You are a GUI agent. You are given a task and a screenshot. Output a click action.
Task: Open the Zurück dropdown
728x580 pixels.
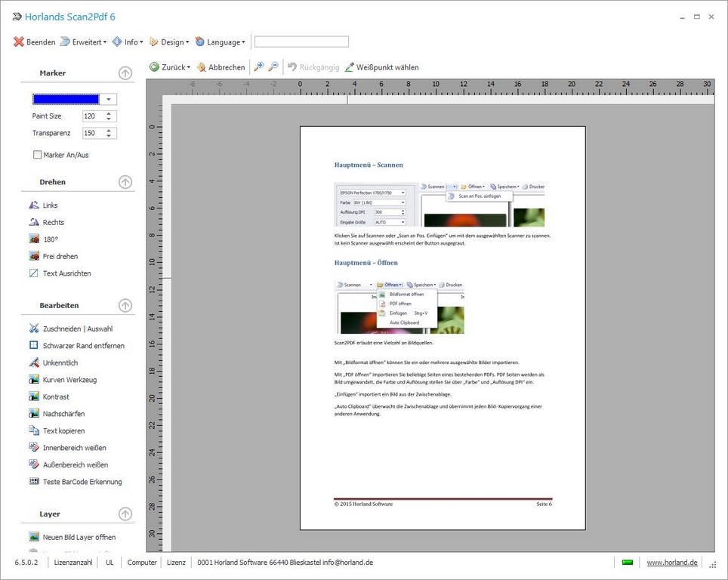click(x=170, y=67)
